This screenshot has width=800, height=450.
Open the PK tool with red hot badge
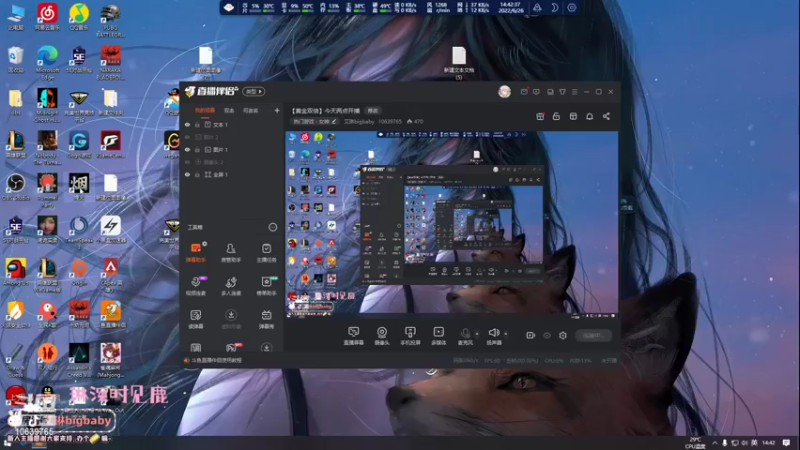(231, 348)
